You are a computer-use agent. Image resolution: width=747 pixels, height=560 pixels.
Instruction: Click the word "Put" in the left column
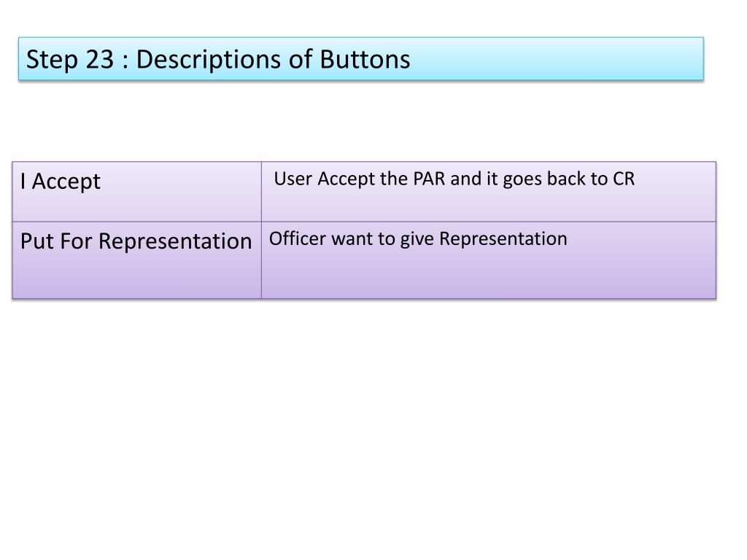[37, 241]
